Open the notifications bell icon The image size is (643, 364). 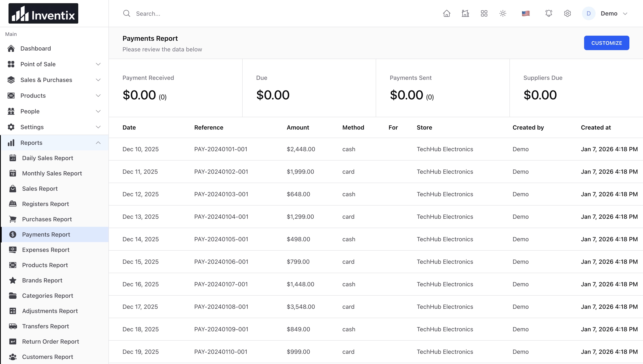(x=549, y=14)
